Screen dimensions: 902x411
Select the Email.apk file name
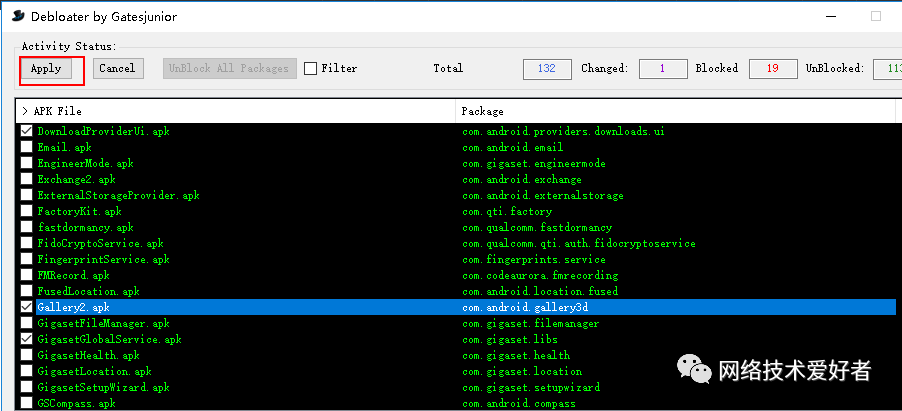(x=64, y=148)
